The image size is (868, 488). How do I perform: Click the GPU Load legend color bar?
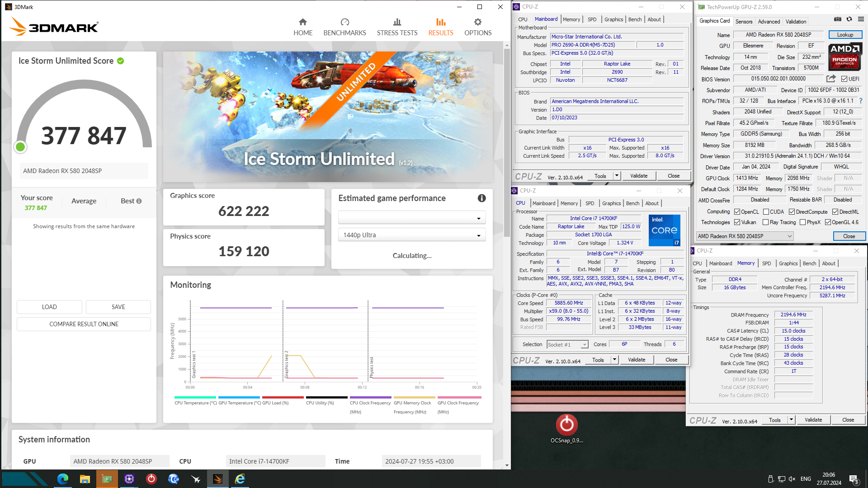283,398
